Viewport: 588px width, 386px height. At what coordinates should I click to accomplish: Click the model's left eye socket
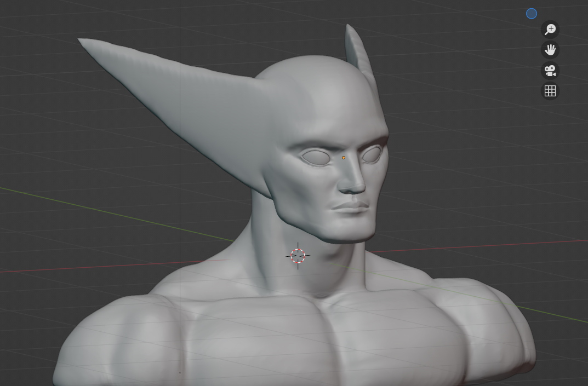pos(316,158)
